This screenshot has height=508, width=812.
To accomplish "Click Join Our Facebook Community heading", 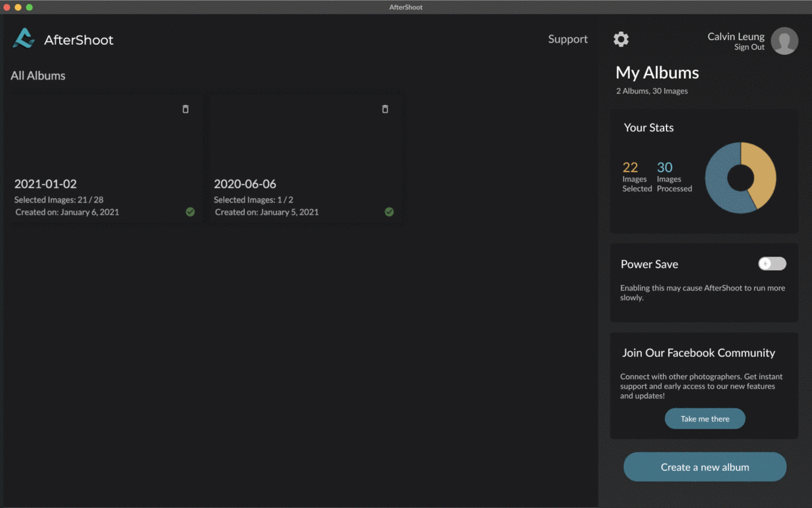I will tap(699, 353).
